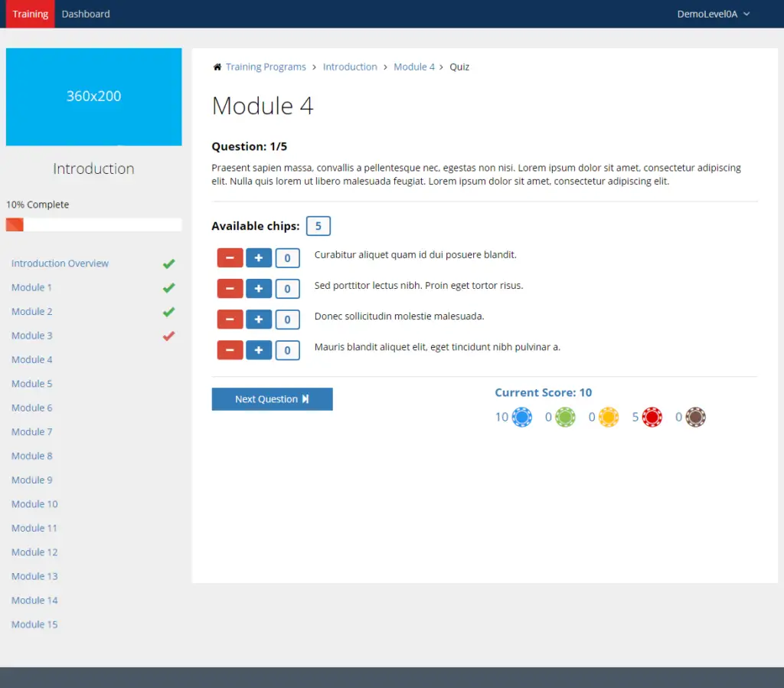Switch to the Dashboard tab
784x688 pixels.
click(x=86, y=14)
